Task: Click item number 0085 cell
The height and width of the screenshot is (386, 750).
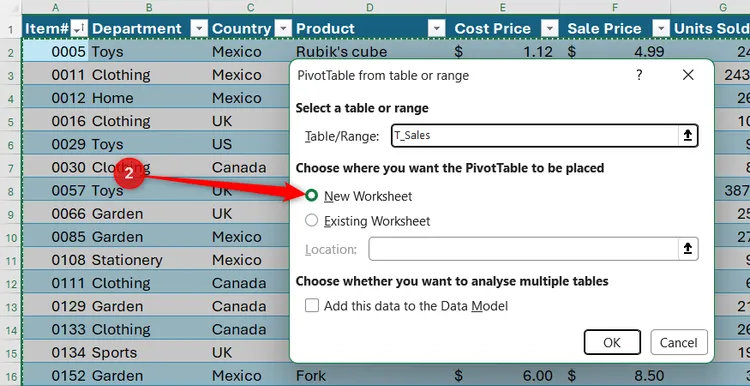Action: pyautogui.click(x=55, y=237)
